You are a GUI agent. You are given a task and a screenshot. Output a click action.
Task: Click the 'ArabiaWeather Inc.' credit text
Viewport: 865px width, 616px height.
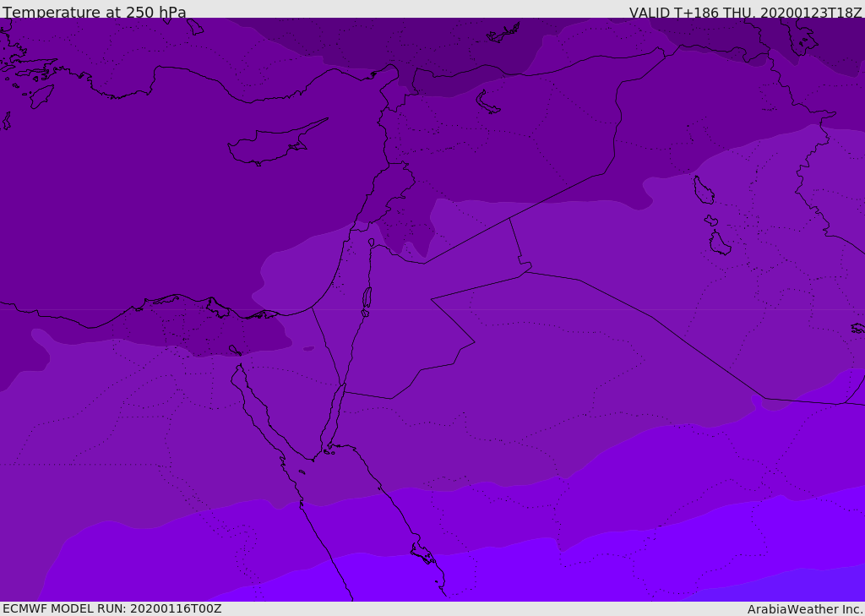806,609
